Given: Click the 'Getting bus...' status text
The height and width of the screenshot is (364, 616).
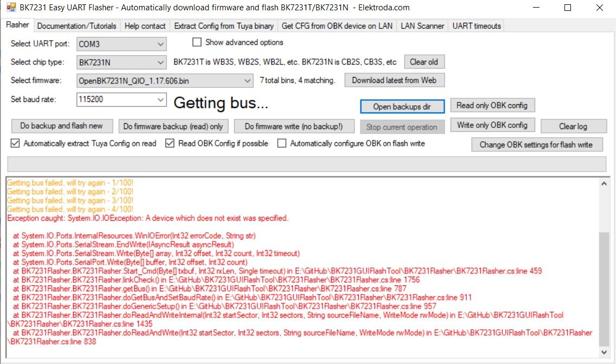Looking at the screenshot, I should point(221,103).
